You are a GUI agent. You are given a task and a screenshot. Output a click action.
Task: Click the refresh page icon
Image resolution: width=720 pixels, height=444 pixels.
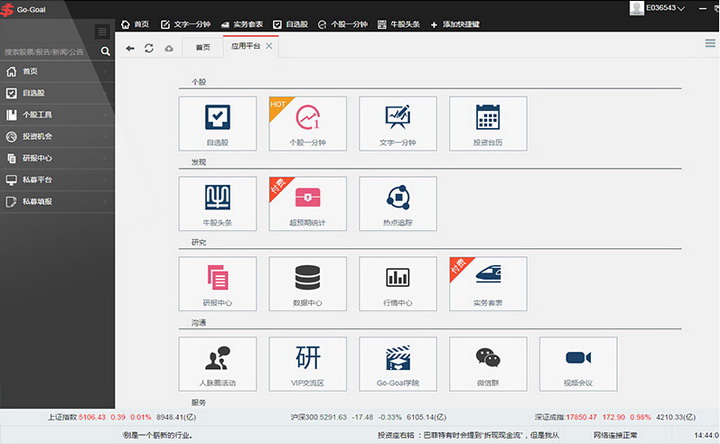click(149, 48)
